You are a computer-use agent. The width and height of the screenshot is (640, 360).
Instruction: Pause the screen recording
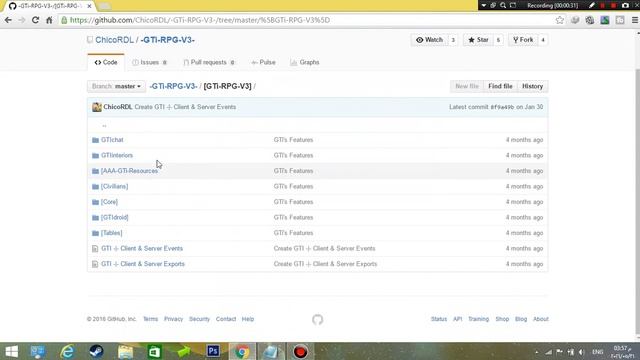click(602, 6)
